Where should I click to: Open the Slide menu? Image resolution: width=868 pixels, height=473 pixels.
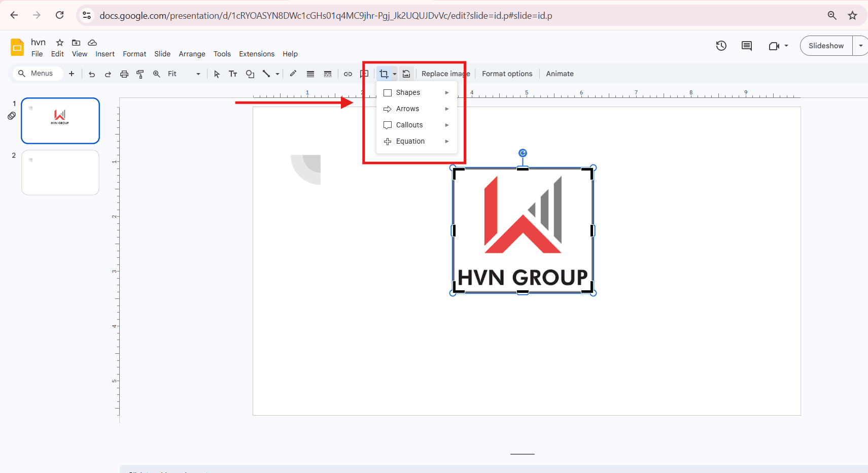coord(162,54)
